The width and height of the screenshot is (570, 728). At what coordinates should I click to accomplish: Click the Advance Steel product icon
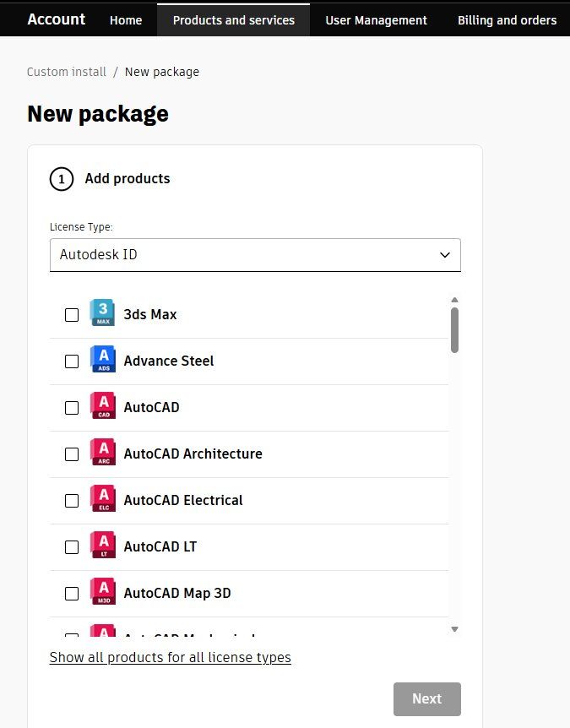[102, 359]
